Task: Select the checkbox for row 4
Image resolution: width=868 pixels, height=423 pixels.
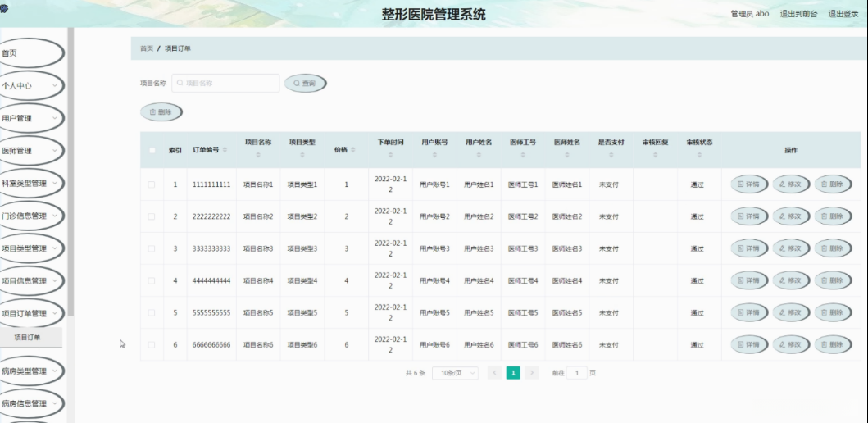Action: pos(152,281)
